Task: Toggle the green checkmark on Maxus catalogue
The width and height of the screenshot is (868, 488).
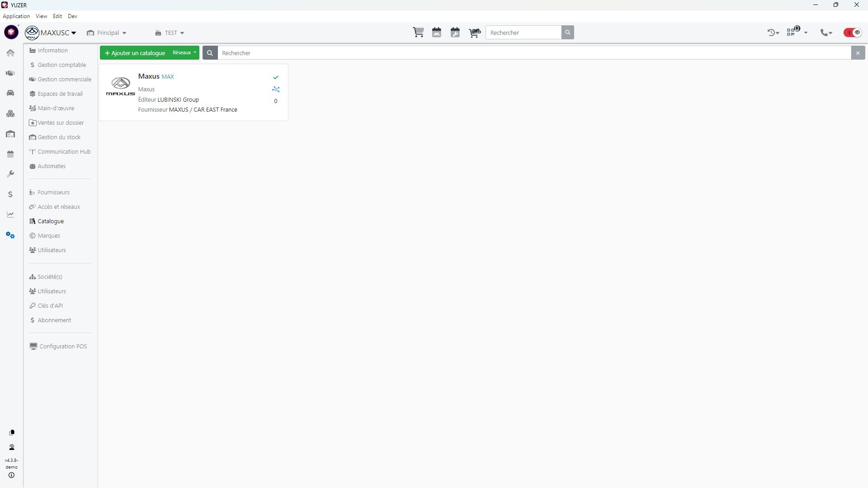Action: [276, 77]
